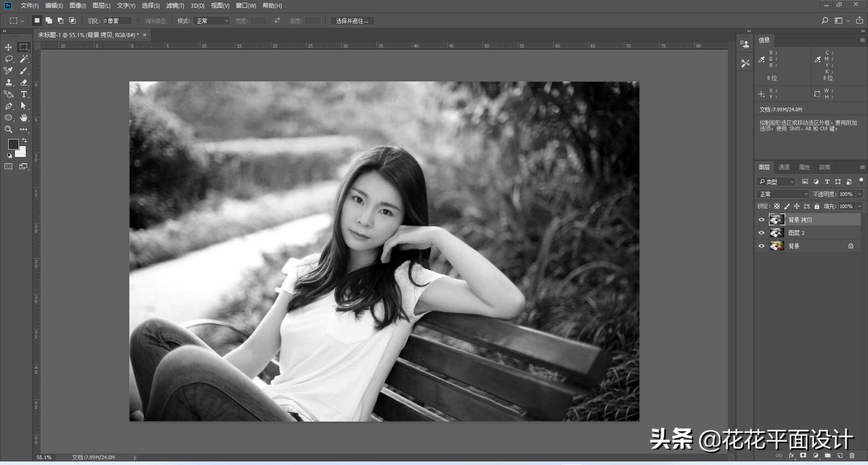Viewport: 868px width, 465px height.
Task: Select the Lasso tool
Action: pos(8,59)
